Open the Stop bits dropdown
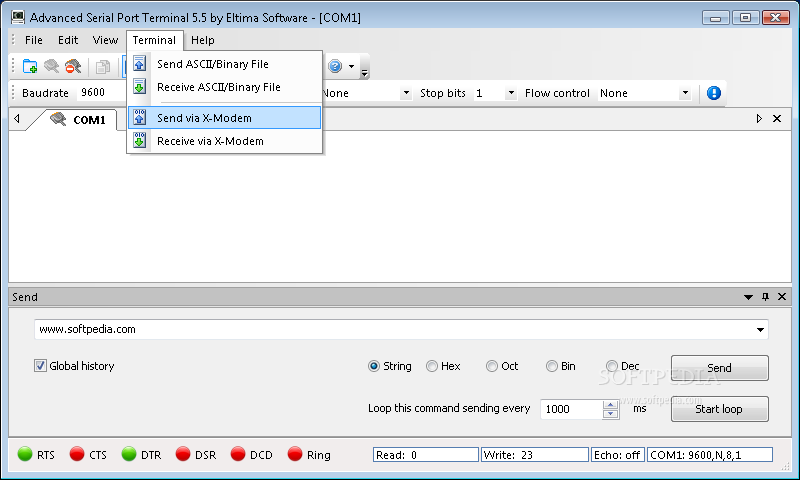 511,93
